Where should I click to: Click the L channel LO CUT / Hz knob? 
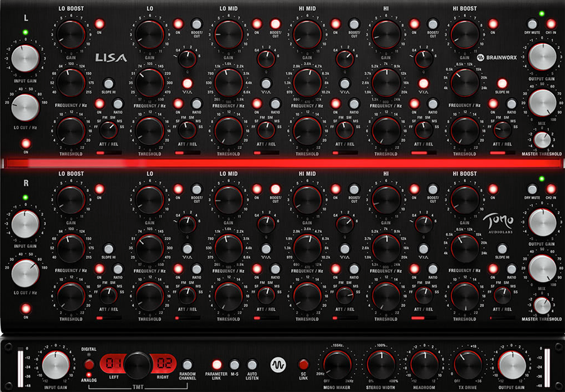click(25, 108)
